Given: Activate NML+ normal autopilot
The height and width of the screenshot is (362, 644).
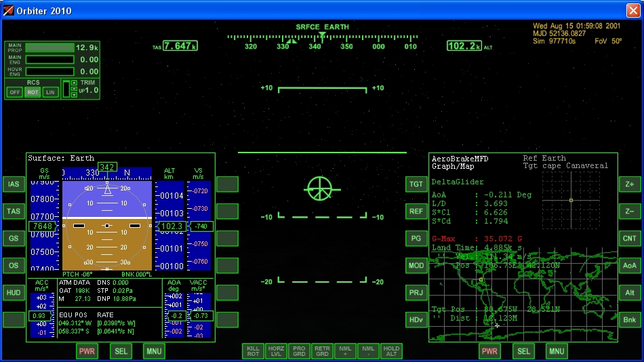Looking at the screenshot, I should (x=345, y=350).
